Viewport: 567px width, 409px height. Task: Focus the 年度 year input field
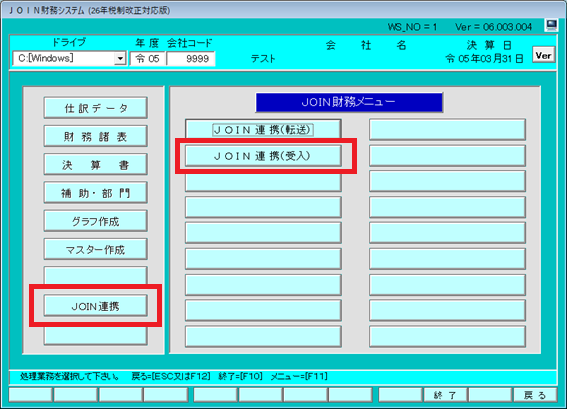[x=148, y=59]
